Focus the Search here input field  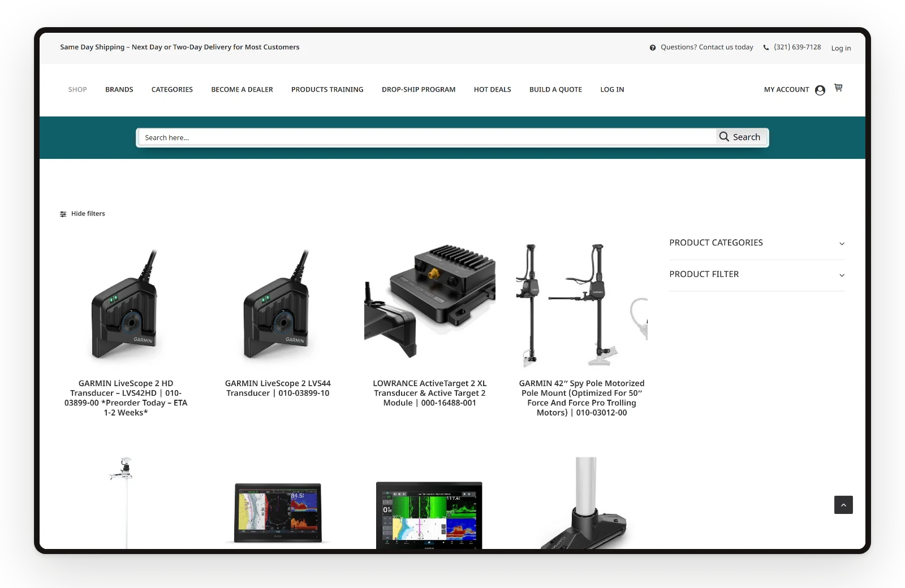427,137
